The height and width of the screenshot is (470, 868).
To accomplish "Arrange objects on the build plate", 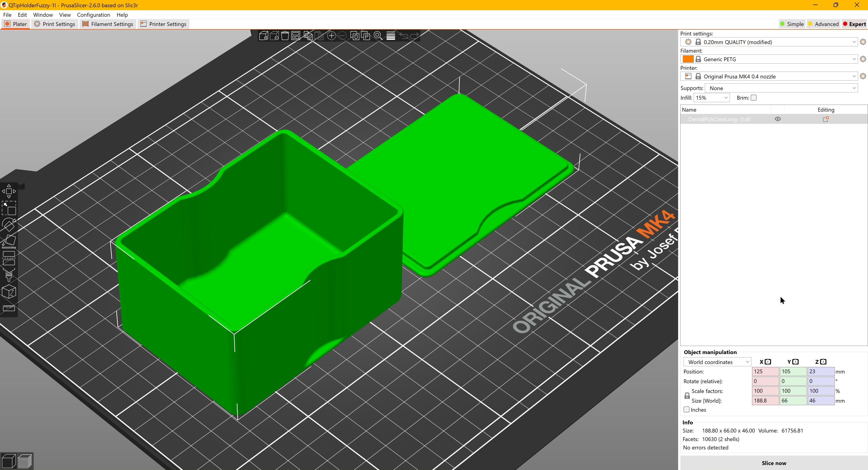I will (296, 36).
